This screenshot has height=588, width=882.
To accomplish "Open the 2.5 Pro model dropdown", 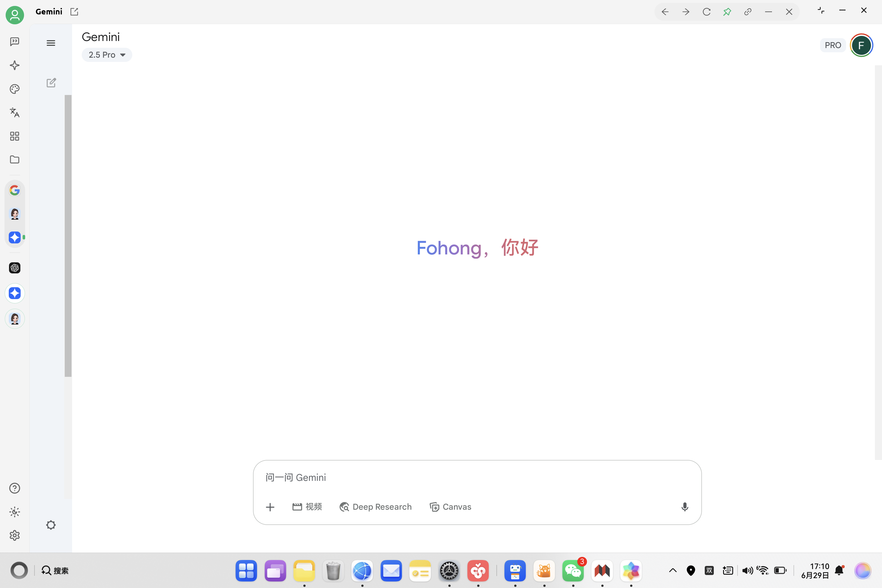I will 107,55.
